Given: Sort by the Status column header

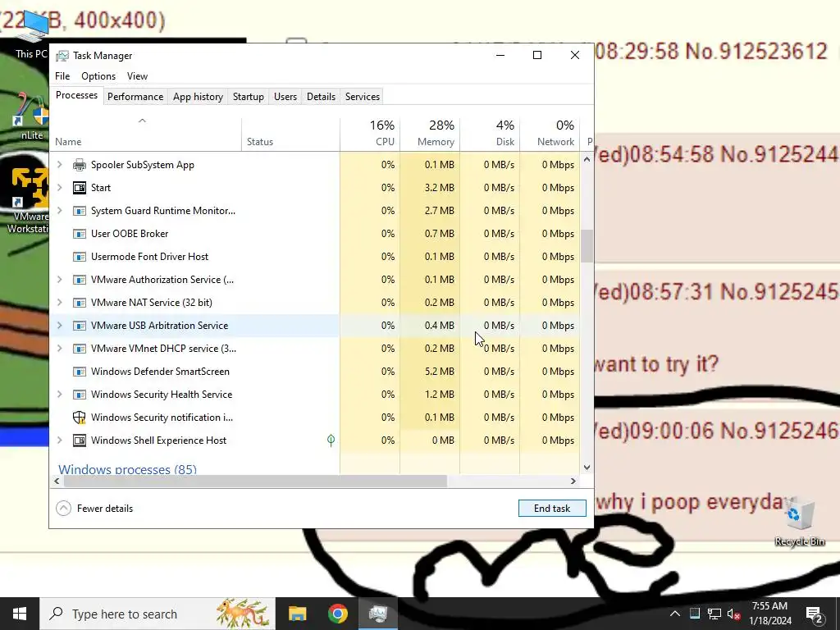Looking at the screenshot, I should coord(290,133).
